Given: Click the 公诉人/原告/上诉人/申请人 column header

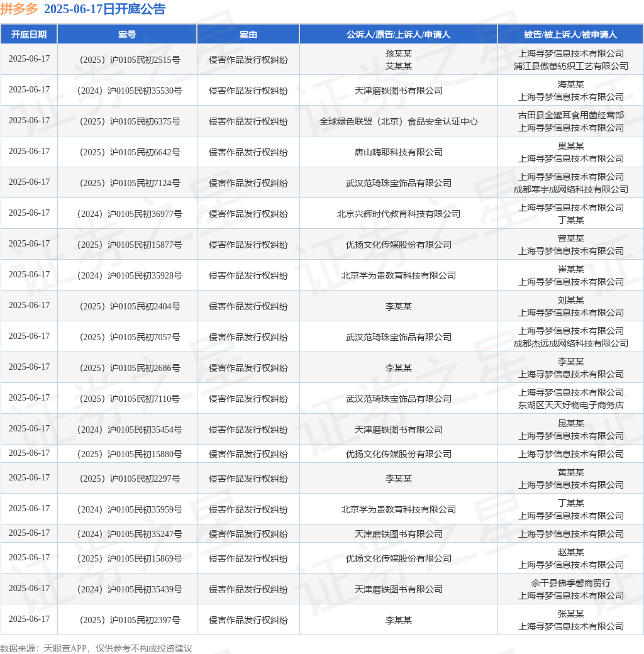Looking at the screenshot, I should (399, 34).
